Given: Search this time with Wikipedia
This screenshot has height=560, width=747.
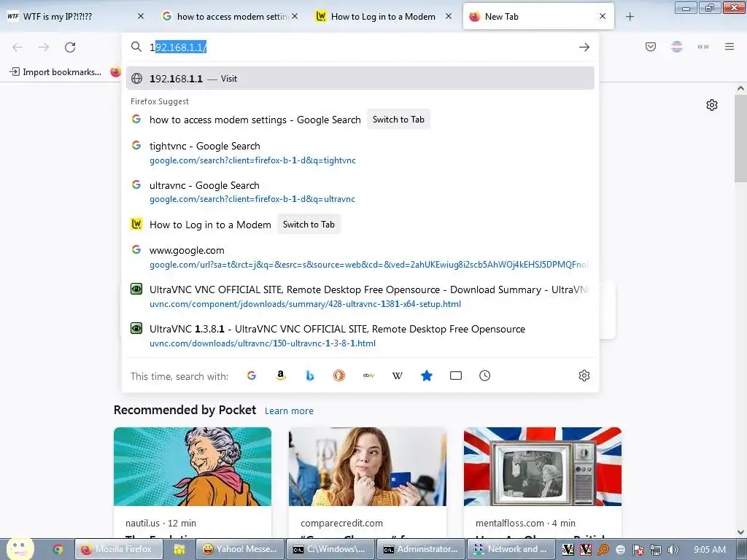Looking at the screenshot, I should coord(398,376).
